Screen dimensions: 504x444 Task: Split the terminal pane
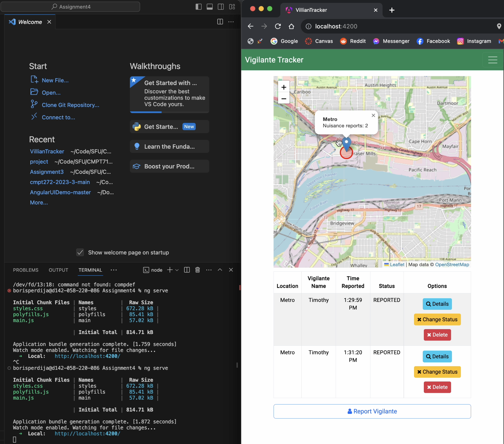pos(187,270)
